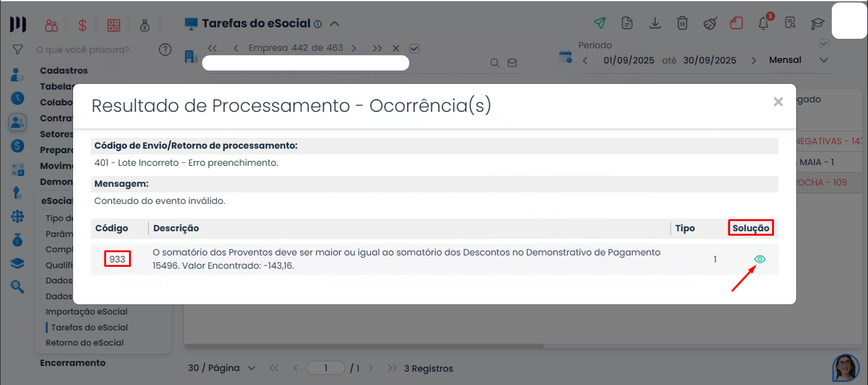Click the red people icon in top bar
Screen dimensions: 868x385
tap(51, 25)
